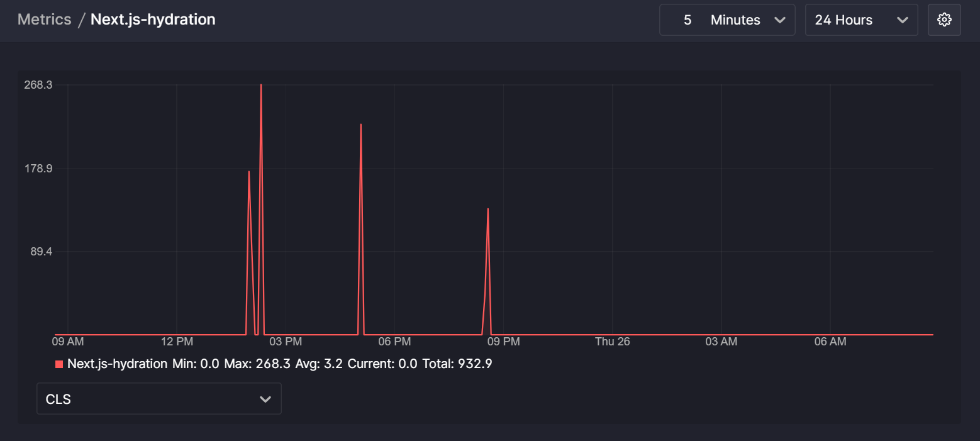Viewport: 980px width, 441px height.
Task: Click the Next.js-hydration legend entry text
Action: 117,364
